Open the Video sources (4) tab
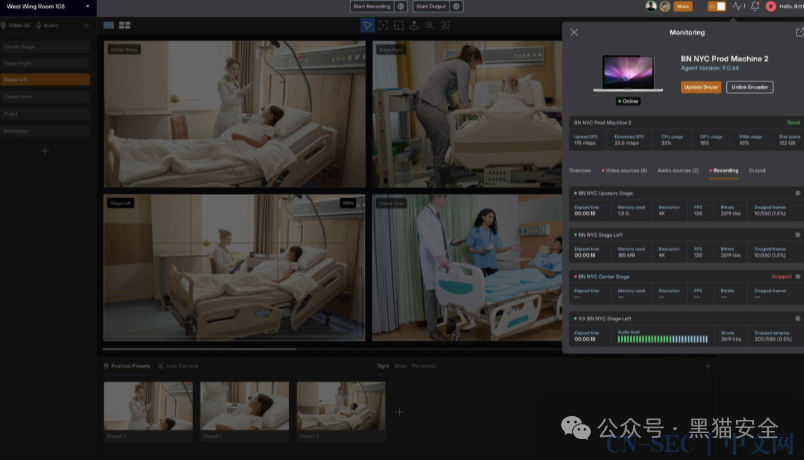The image size is (804, 460). click(624, 170)
